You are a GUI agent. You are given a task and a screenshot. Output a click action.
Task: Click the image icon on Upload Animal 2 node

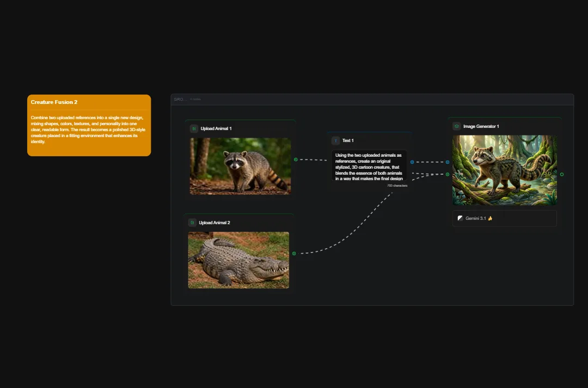pos(192,222)
